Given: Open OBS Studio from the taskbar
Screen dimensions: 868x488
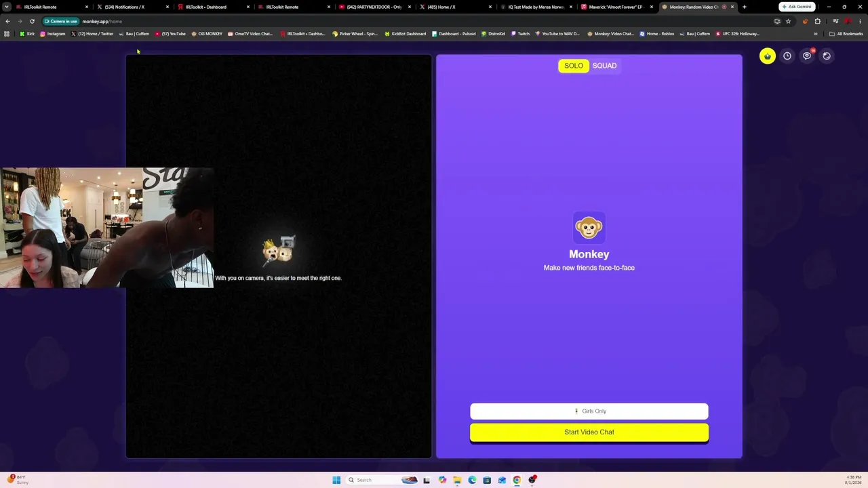Looking at the screenshot, I should 533,480.
